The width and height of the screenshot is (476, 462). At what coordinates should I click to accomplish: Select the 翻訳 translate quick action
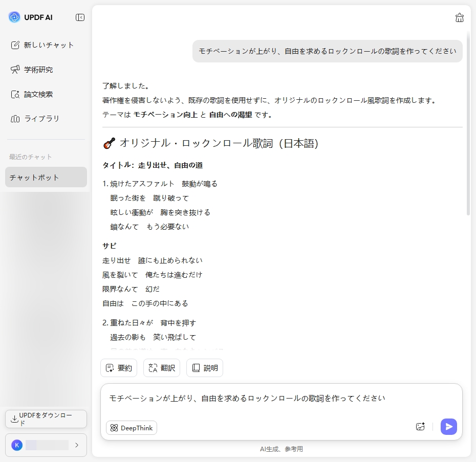(162, 368)
